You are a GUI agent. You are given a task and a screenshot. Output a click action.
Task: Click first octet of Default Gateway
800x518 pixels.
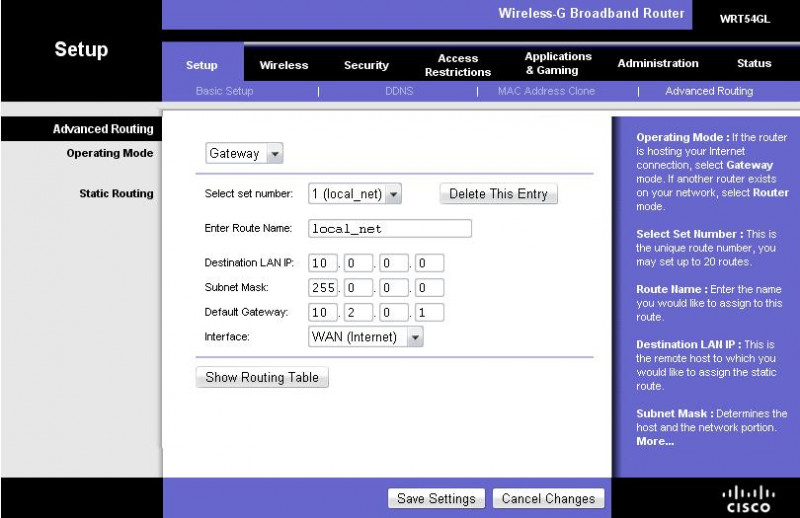point(322,312)
